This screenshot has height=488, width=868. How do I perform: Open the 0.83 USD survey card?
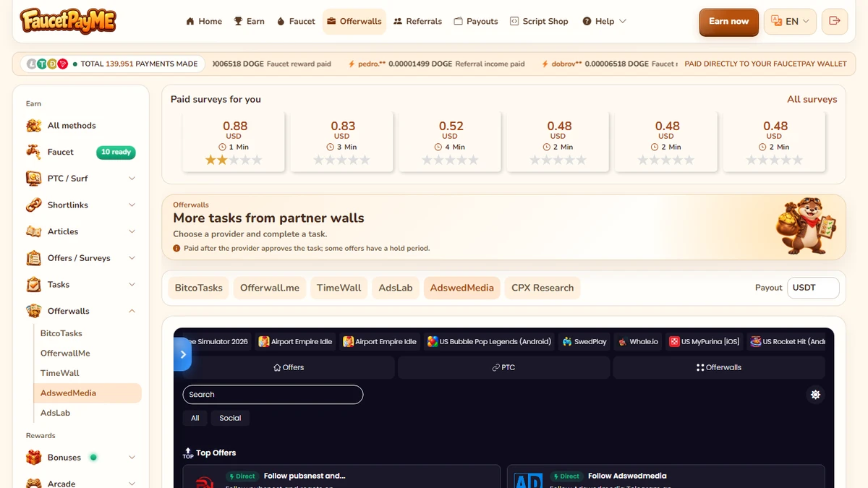click(x=341, y=142)
